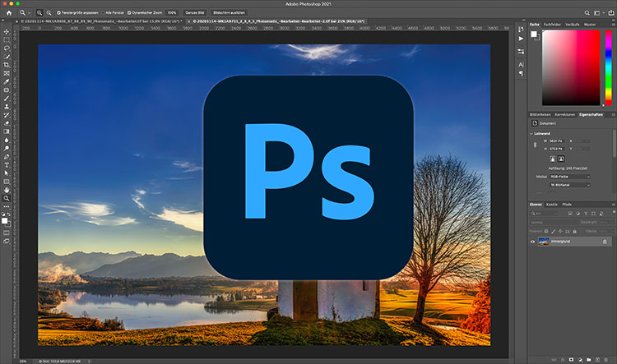The image size is (617, 364).
Task: Open the Character panel icon
Action: point(521,64)
